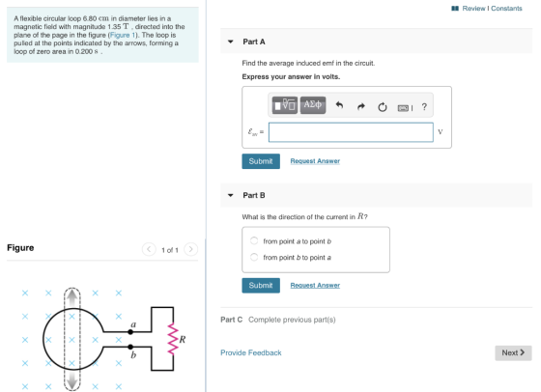Select "from point b to point a"
The height and width of the screenshot is (392, 541).
pos(254,257)
